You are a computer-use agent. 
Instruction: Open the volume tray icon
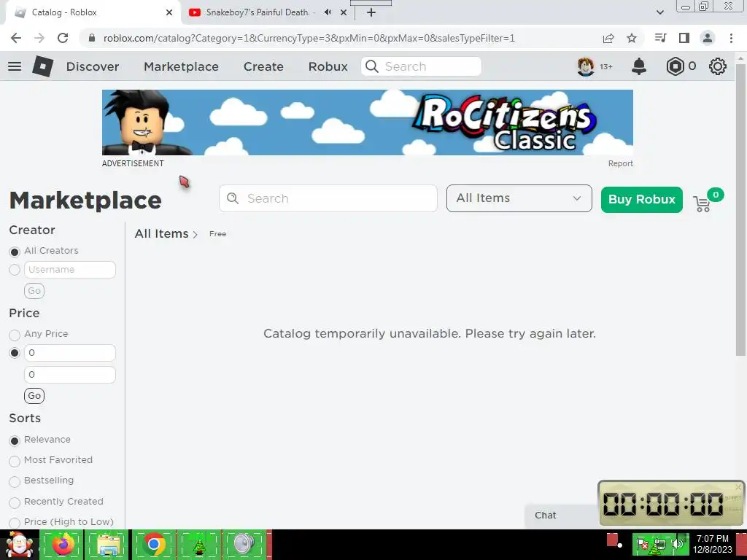(x=678, y=544)
